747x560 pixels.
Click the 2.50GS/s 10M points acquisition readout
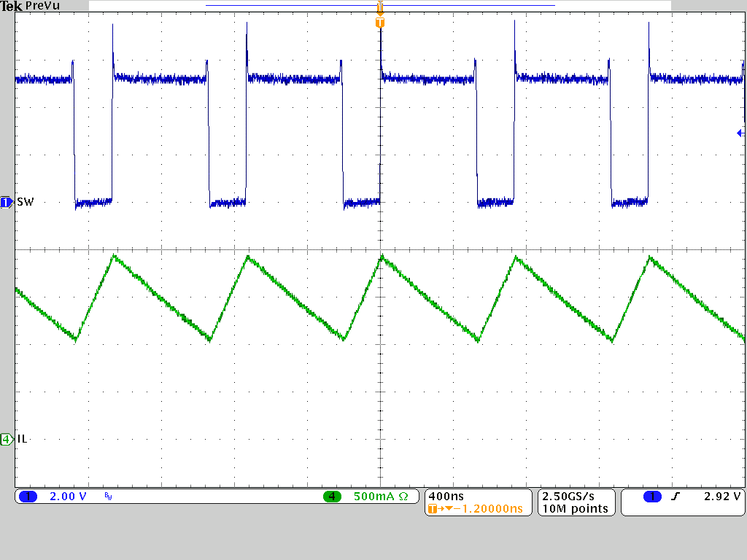pos(576,502)
